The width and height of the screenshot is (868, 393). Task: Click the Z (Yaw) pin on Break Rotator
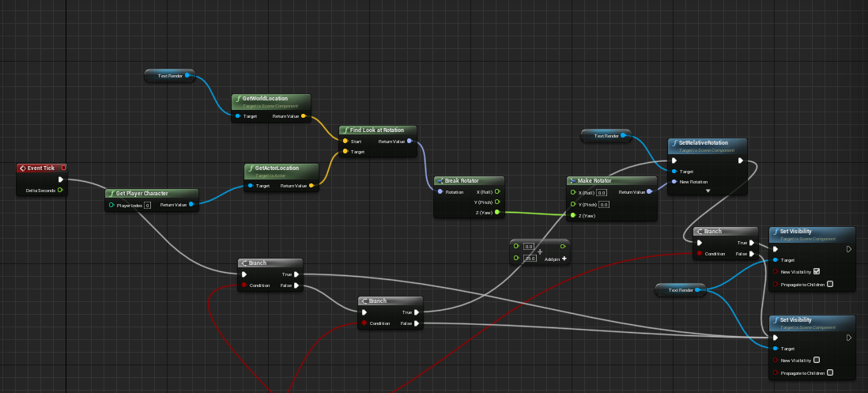[497, 213]
